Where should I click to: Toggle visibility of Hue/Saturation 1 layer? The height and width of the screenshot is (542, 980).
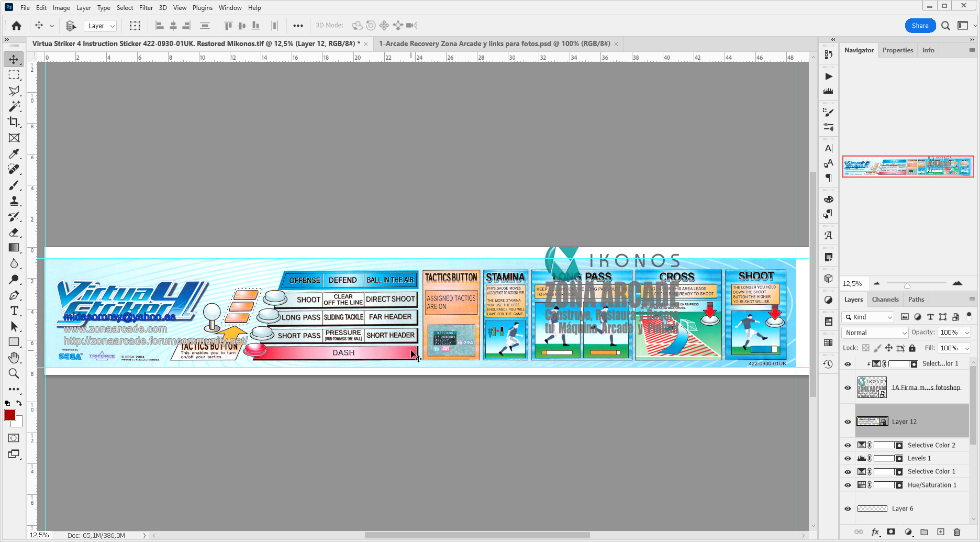pyautogui.click(x=848, y=485)
